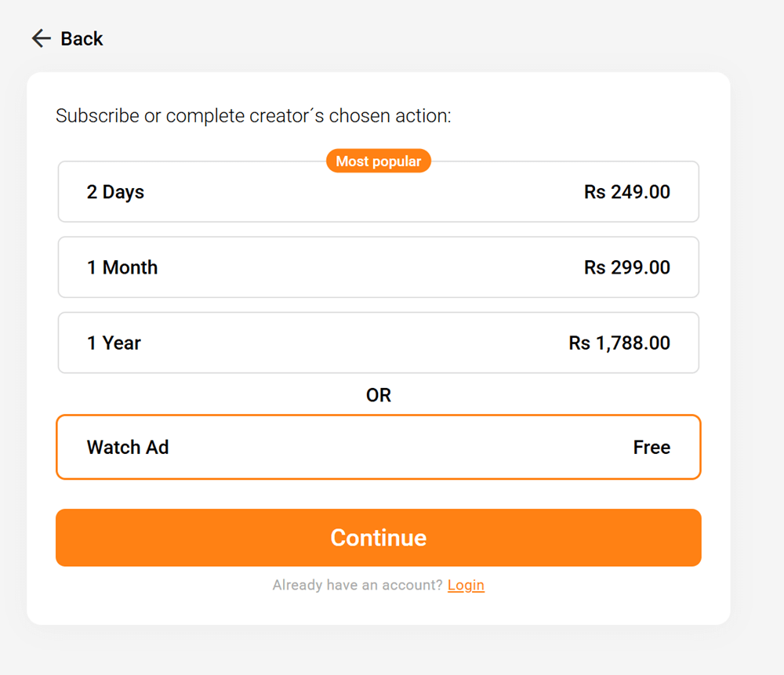
Task: Click the Most popular badge
Action: pyautogui.click(x=379, y=161)
